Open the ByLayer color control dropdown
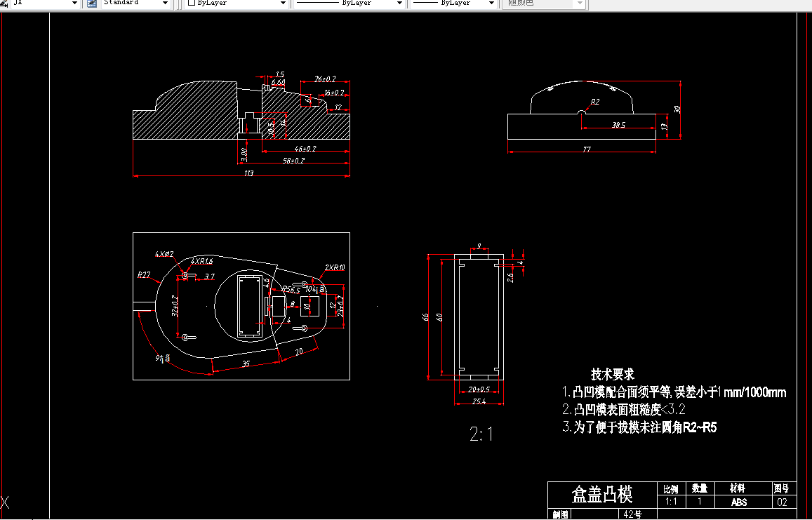The image size is (812, 520). (x=237, y=3)
